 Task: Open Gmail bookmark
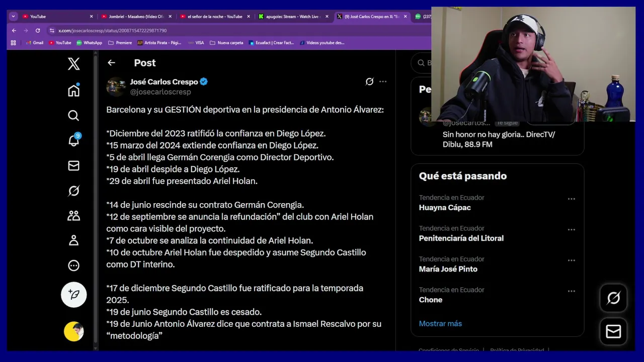click(x=34, y=43)
